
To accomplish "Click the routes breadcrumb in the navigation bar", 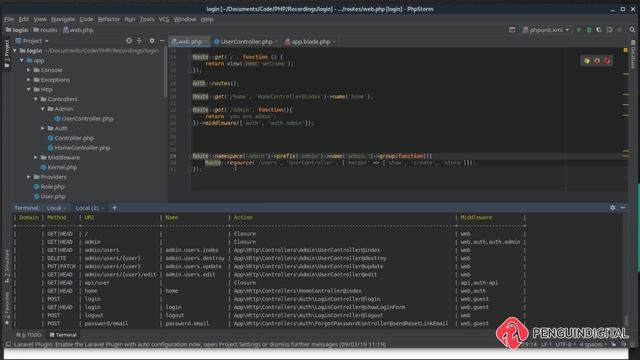I will [x=46, y=30].
